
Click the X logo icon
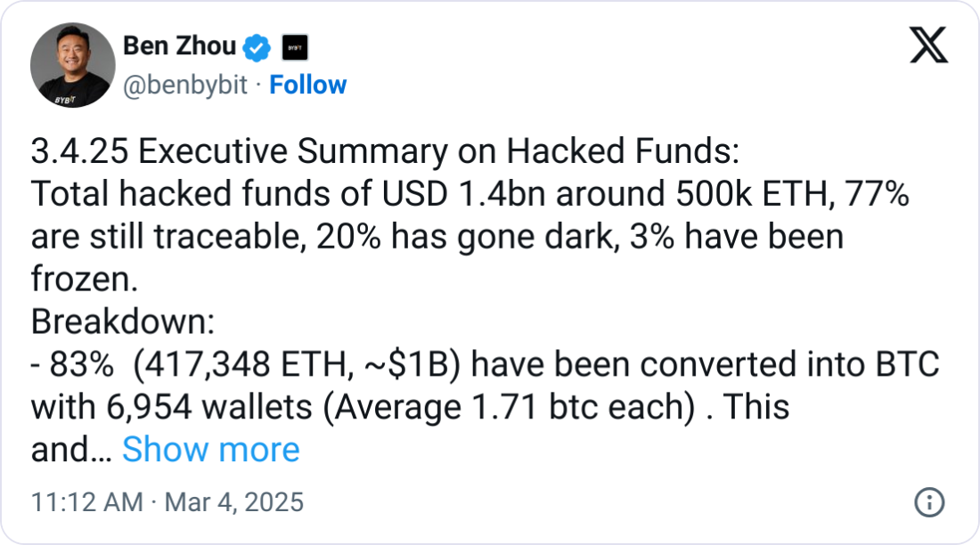pos(927,45)
